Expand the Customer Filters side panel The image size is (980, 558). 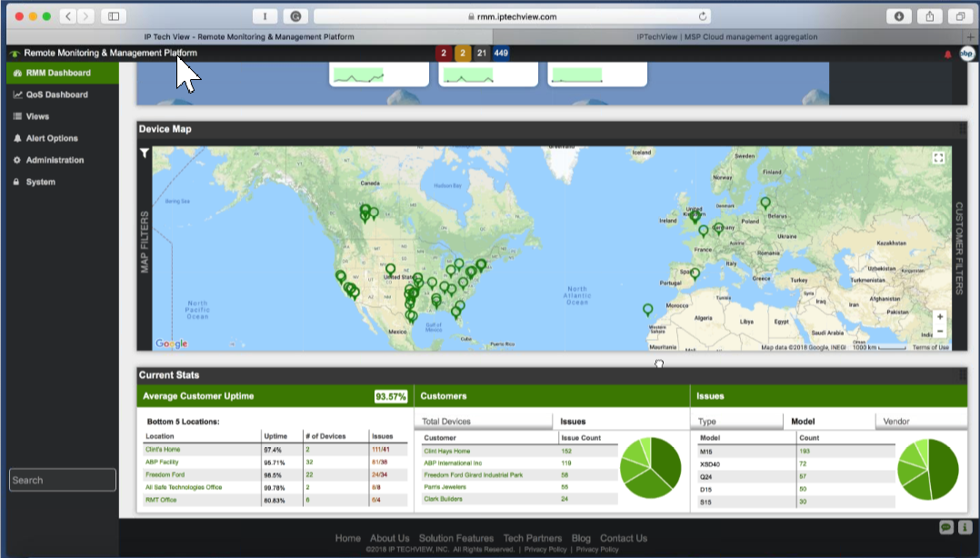pyautogui.click(x=958, y=248)
